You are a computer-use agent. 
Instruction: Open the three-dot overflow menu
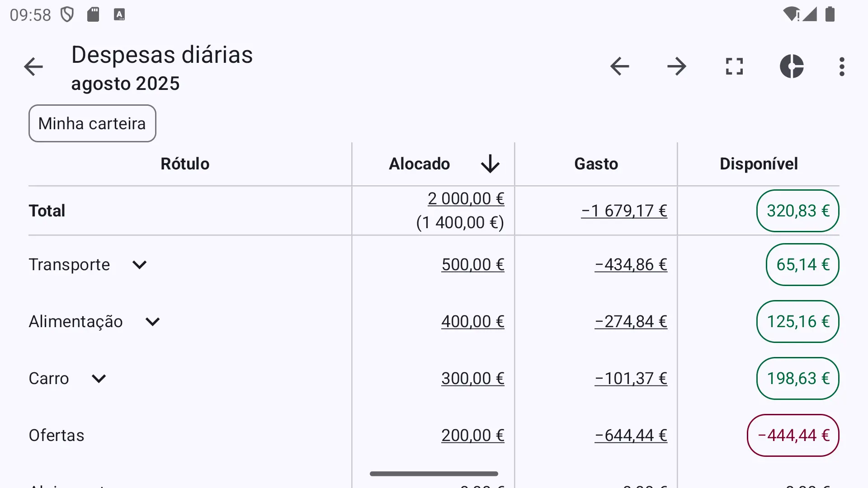tap(842, 66)
